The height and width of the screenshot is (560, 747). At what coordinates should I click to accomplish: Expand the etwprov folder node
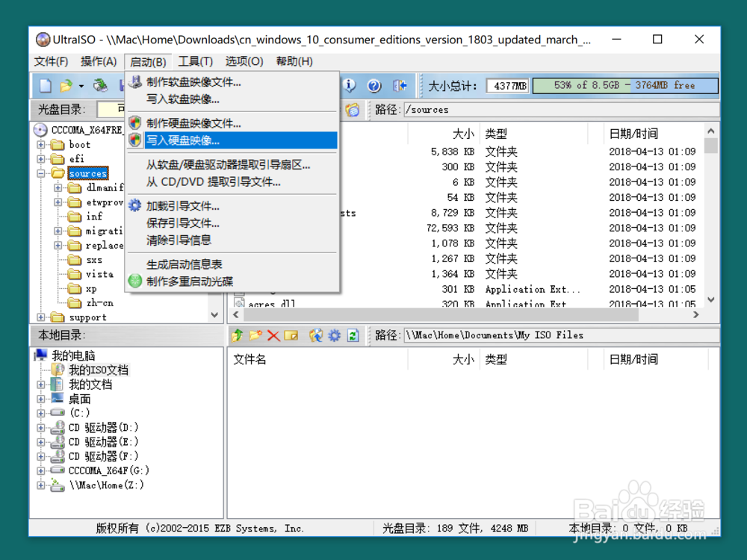[58, 202]
